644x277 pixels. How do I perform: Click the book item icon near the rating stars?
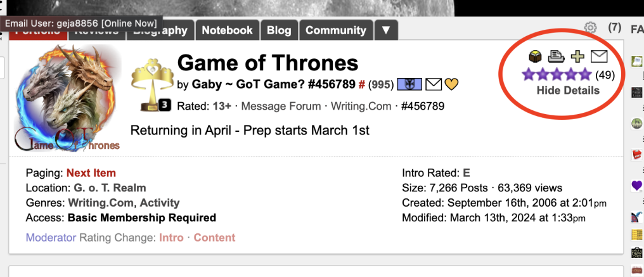(x=535, y=56)
